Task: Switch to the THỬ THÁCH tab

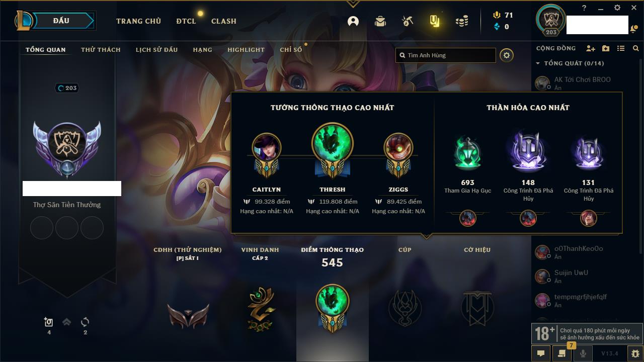Action: click(x=101, y=50)
